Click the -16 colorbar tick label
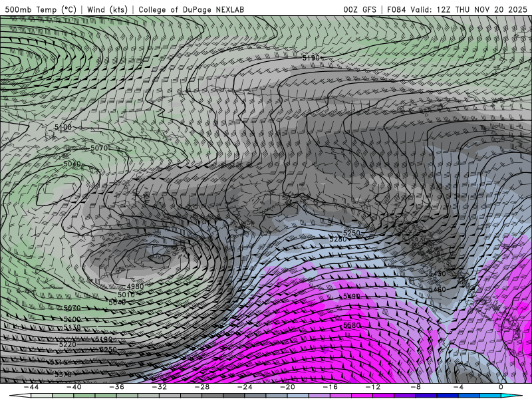532x399 pixels. coord(330,387)
